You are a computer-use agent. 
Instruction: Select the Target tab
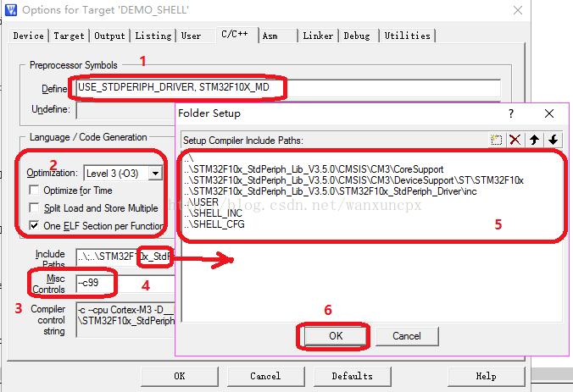(69, 36)
